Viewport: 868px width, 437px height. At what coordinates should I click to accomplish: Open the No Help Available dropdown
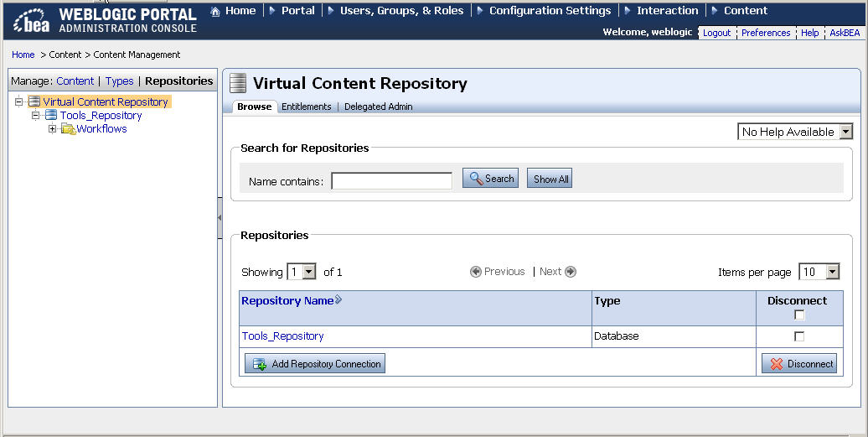(795, 132)
